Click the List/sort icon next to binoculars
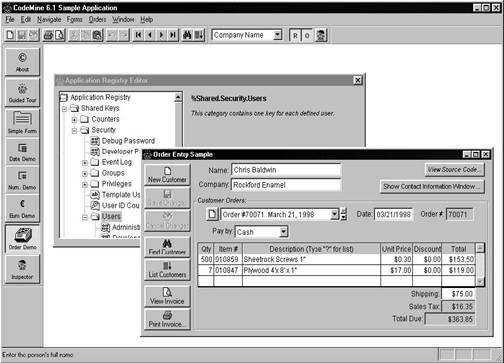 [x=199, y=35]
